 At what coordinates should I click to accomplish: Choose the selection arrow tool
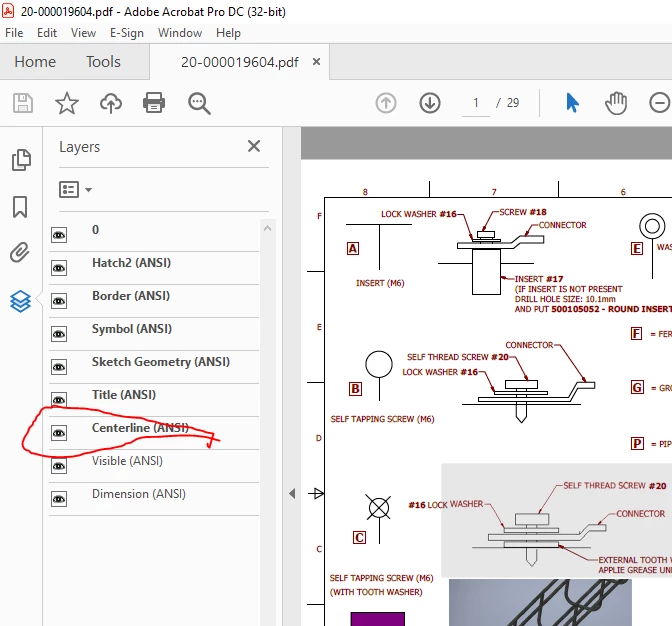pos(572,103)
